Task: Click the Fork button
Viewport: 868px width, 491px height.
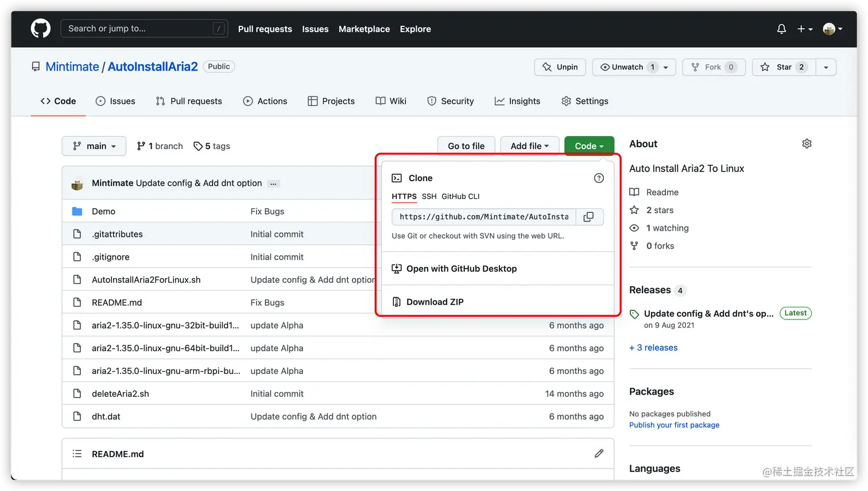Action: (714, 67)
